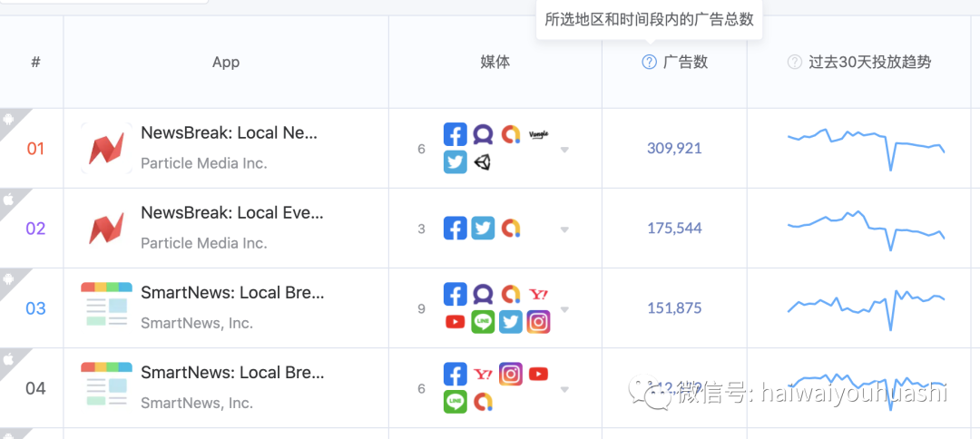Image resolution: width=980 pixels, height=439 pixels.
Task: Click the App column header
Action: [x=226, y=63]
